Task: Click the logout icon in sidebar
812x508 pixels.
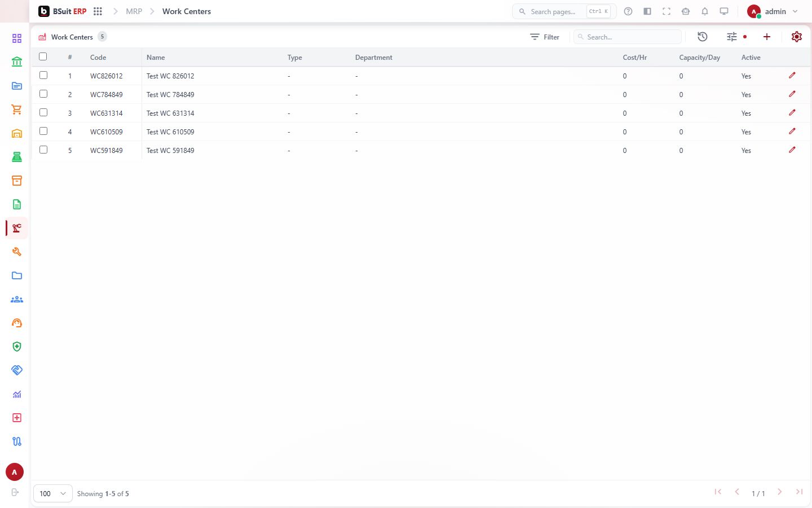Action: pyautogui.click(x=15, y=492)
